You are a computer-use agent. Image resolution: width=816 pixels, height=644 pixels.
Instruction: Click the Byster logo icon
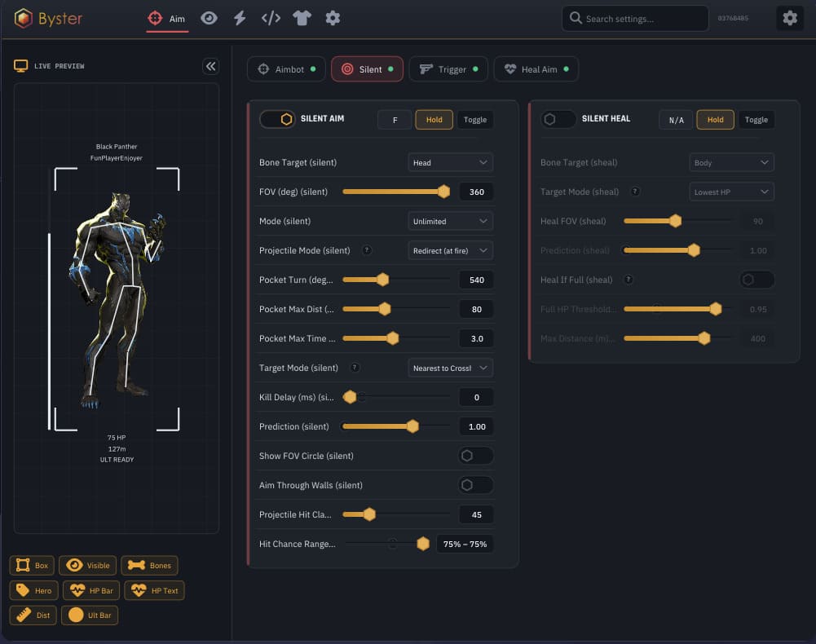(24, 18)
